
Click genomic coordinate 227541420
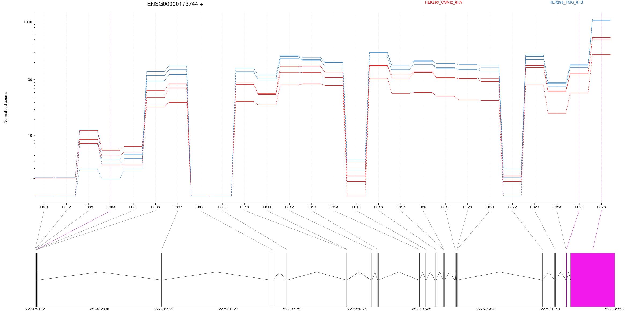[486, 309]
